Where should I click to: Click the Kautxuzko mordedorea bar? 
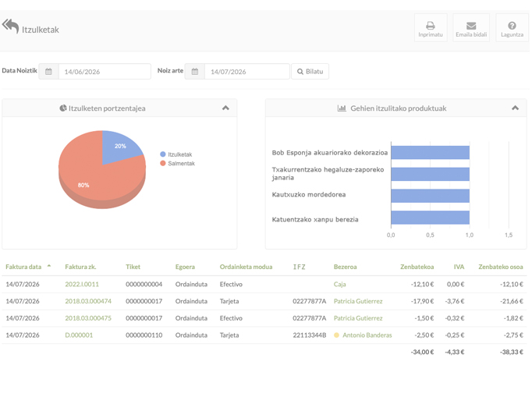click(x=431, y=196)
